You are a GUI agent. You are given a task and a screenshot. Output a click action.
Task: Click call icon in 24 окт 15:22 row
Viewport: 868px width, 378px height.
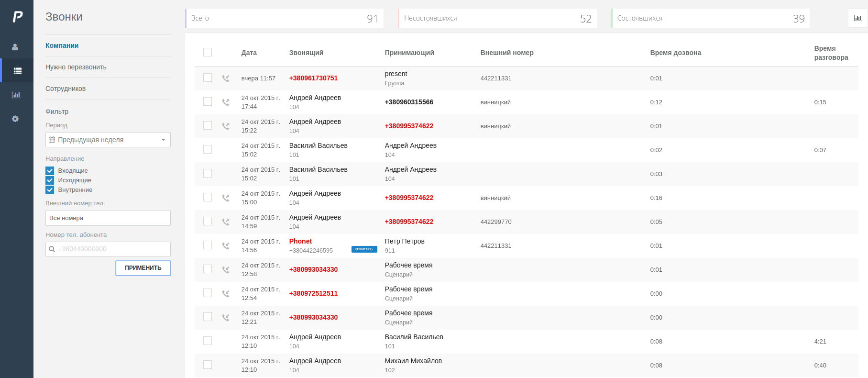226,126
